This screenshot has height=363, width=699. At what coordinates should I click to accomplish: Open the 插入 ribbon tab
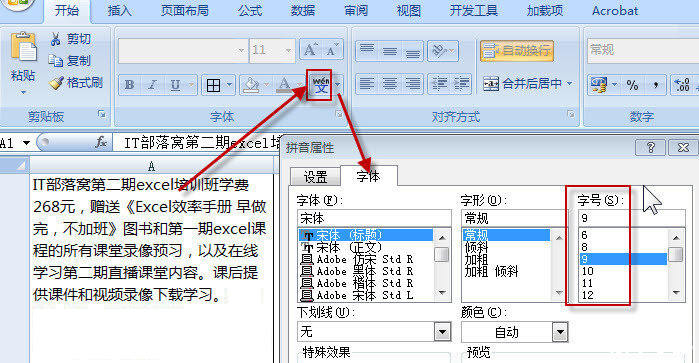(x=119, y=11)
